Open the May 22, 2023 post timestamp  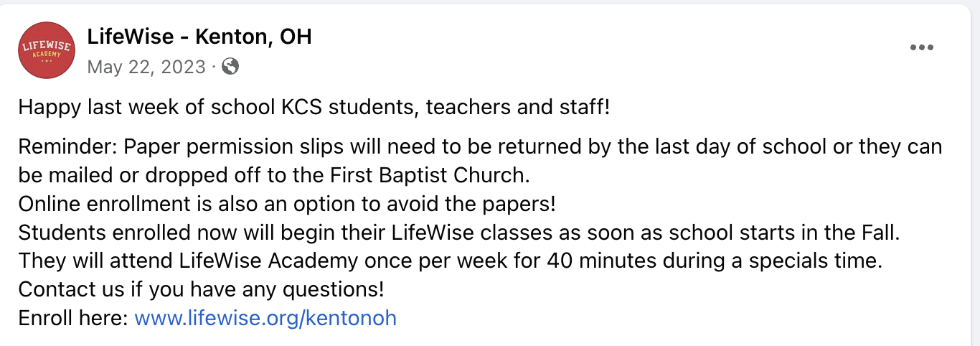point(146,67)
